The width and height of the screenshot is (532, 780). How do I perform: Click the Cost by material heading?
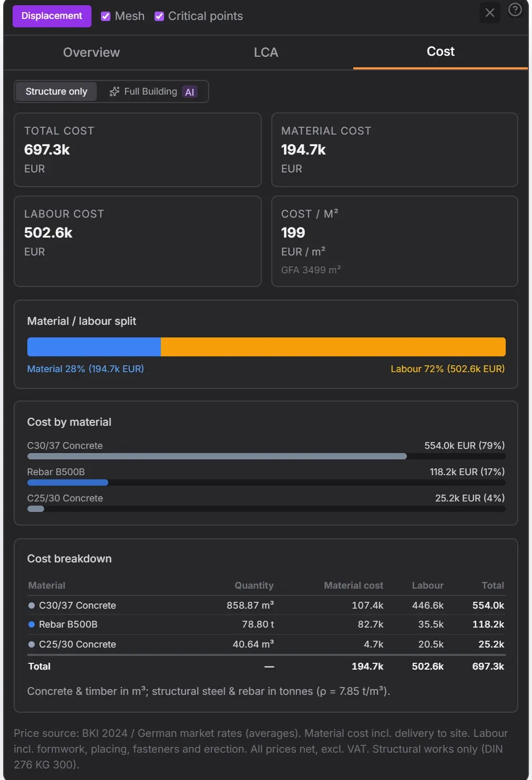click(69, 422)
